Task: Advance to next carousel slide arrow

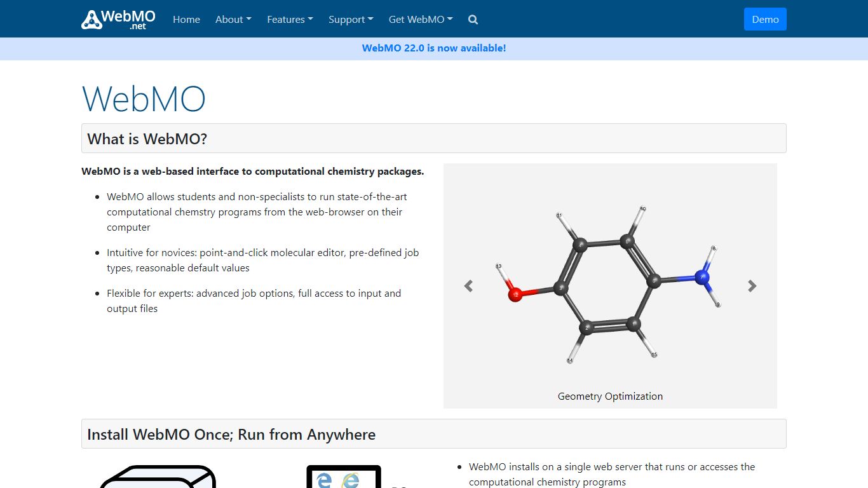Action: click(752, 286)
